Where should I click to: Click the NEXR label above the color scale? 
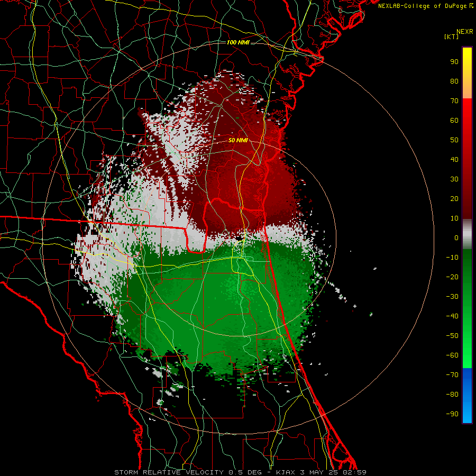pos(465,32)
